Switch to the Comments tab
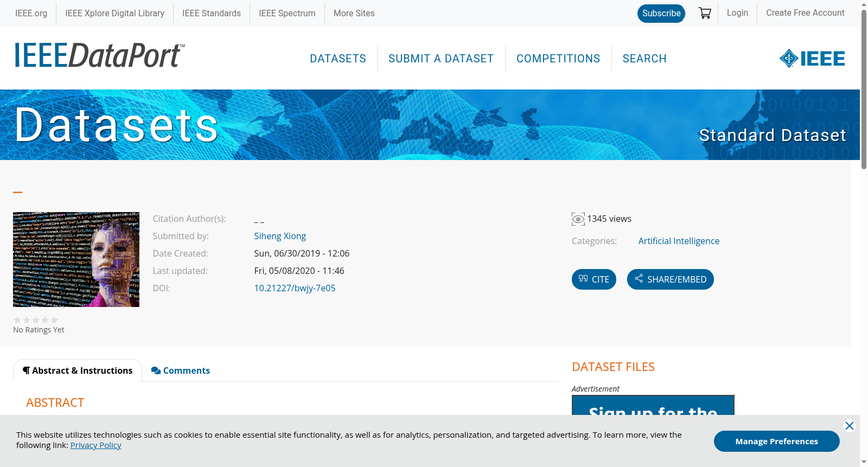Viewport: 868px width, 467px height. (180, 370)
